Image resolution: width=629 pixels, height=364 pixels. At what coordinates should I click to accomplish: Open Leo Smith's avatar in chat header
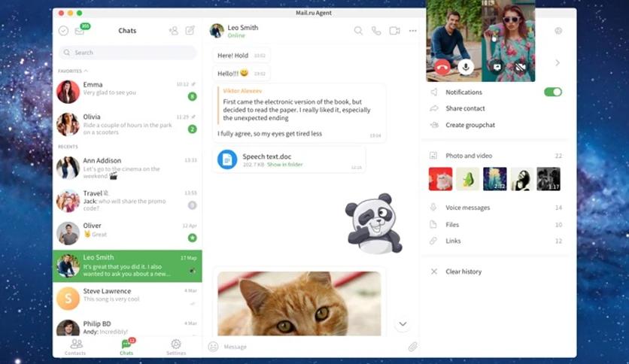(x=217, y=31)
